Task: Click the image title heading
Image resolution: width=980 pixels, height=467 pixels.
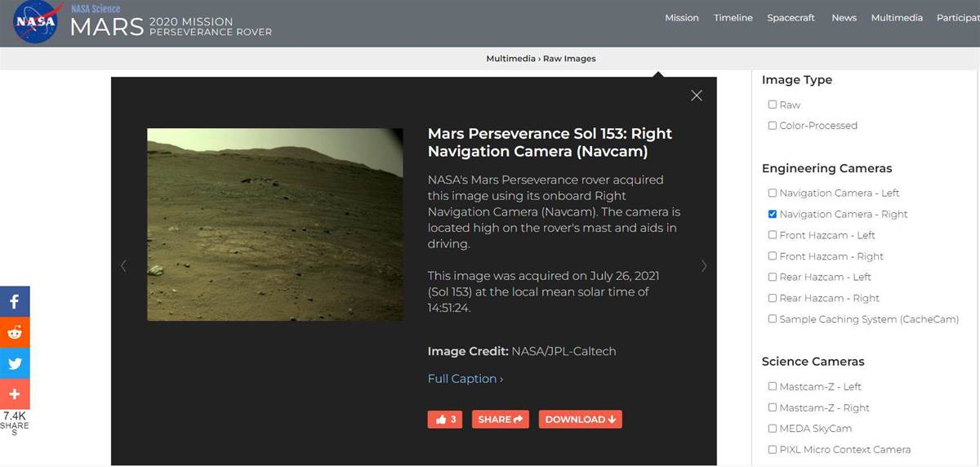Action: 550,142
